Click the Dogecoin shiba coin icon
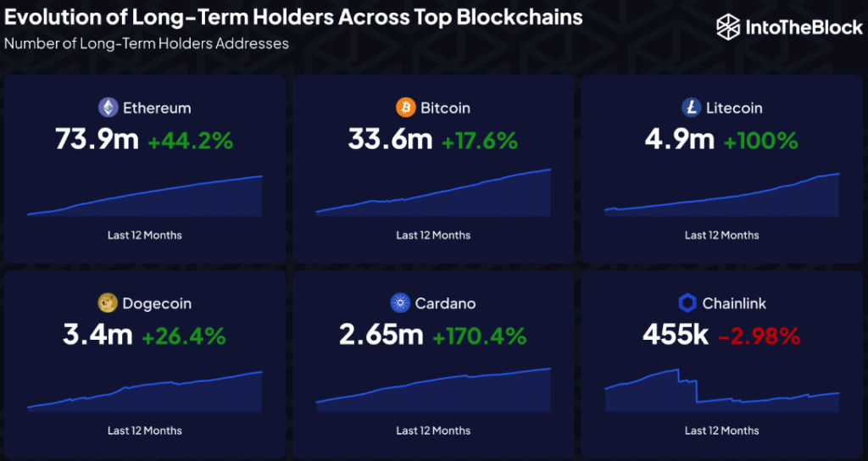 click(108, 303)
